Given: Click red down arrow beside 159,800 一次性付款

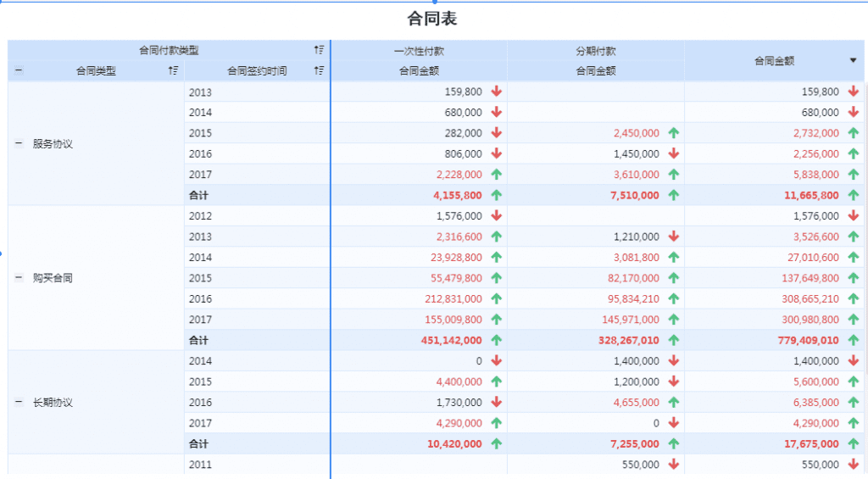Looking at the screenshot, I should pyautogui.click(x=497, y=92).
